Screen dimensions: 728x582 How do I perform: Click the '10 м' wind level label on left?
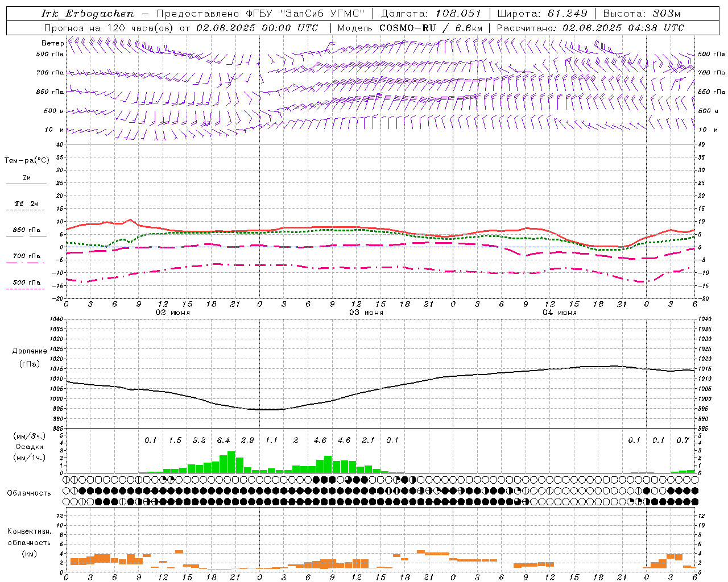click(x=55, y=130)
